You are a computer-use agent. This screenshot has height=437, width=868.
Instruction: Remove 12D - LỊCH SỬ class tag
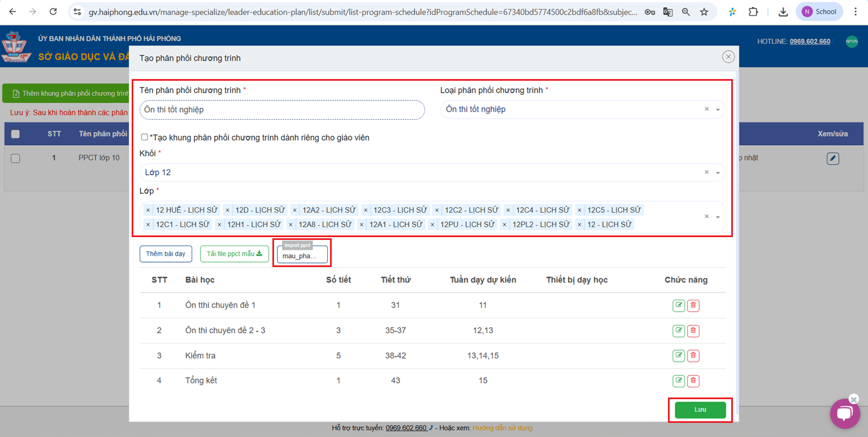coord(228,210)
